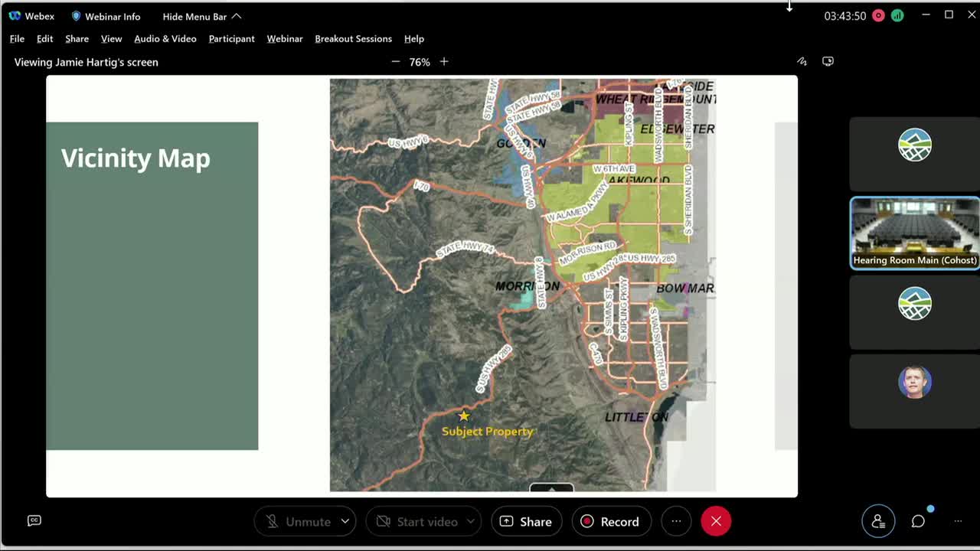The image size is (980, 551).
Task: Expand video options arrow beside Start video
Action: (x=470, y=521)
